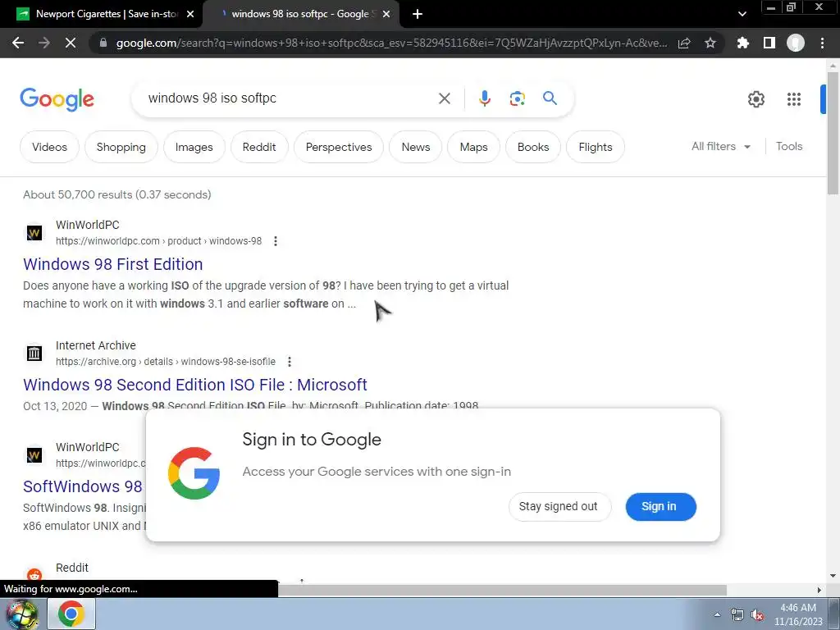Click the scroll right arrow
This screenshot has height=630, width=840.
(x=819, y=590)
